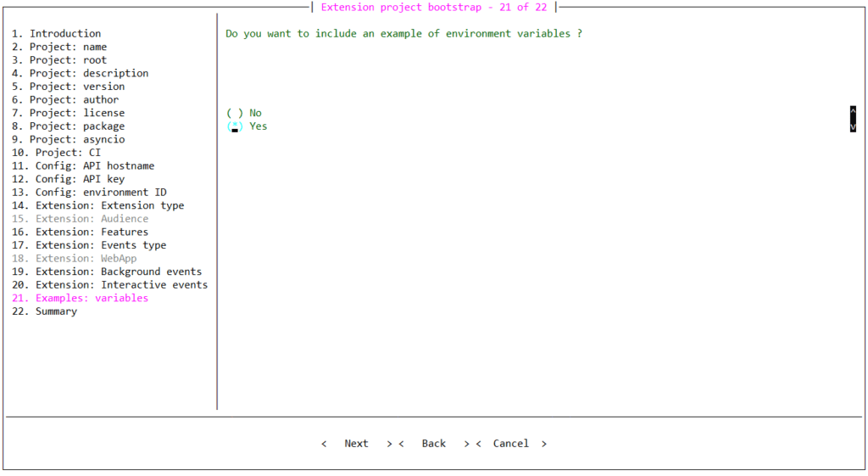Go to step 16. Extension: Features
Image resolution: width=868 pixels, height=476 pixels.
point(81,232)
